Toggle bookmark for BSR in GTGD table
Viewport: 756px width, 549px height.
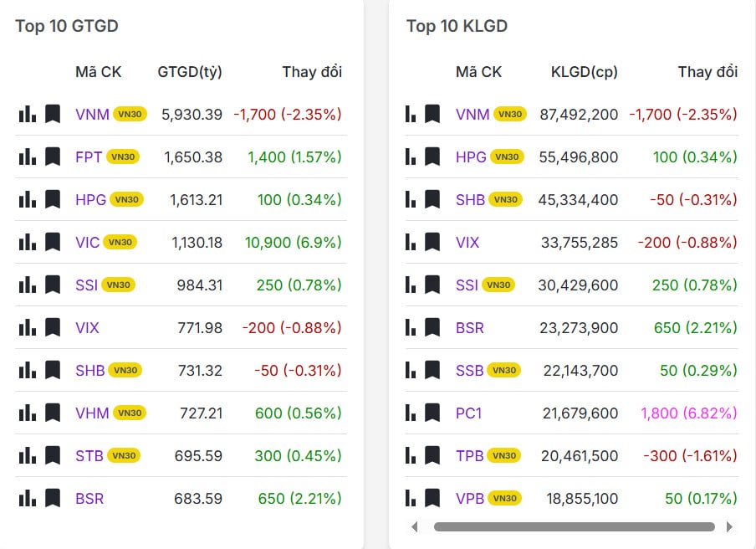coord(53,498)
